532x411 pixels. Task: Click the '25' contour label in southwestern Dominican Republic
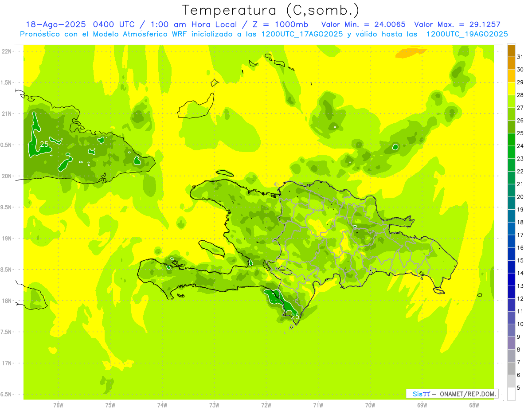click(x=295, y=316)
